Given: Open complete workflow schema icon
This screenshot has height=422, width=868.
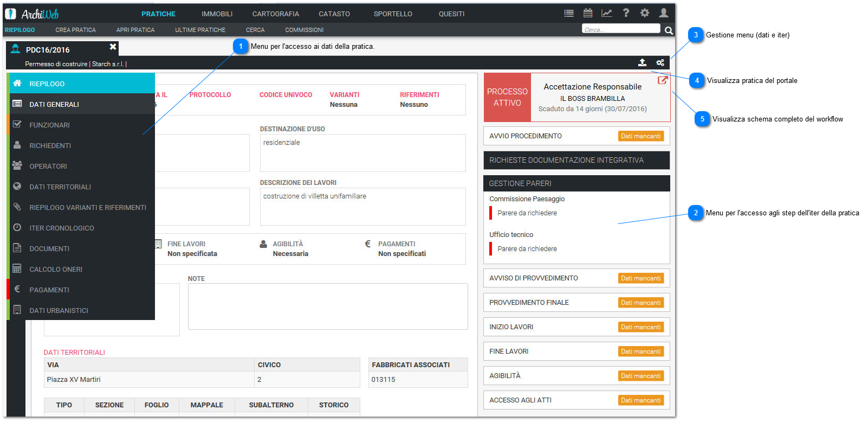Looking at the screenshot, I should coord(662,80).
